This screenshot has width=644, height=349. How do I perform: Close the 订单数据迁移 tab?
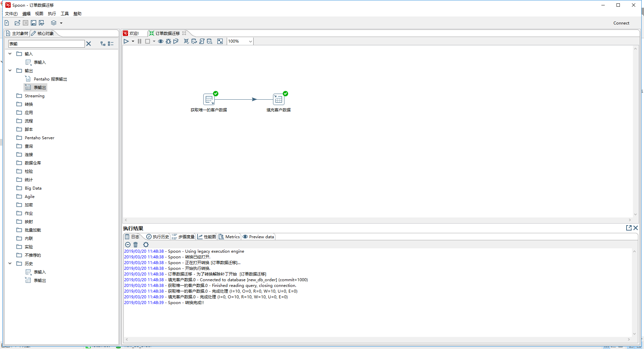184,33
